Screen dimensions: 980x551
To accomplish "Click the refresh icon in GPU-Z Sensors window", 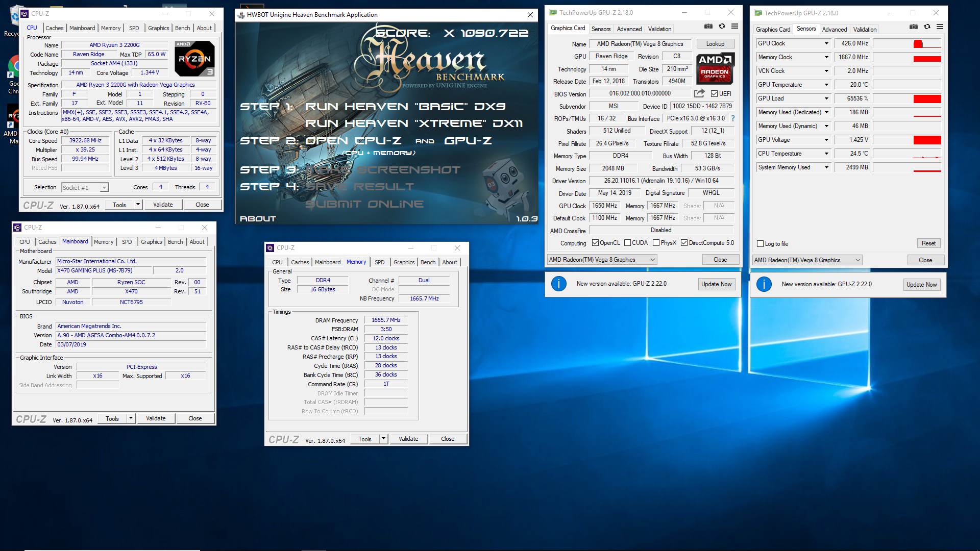I will coord(927,27).
